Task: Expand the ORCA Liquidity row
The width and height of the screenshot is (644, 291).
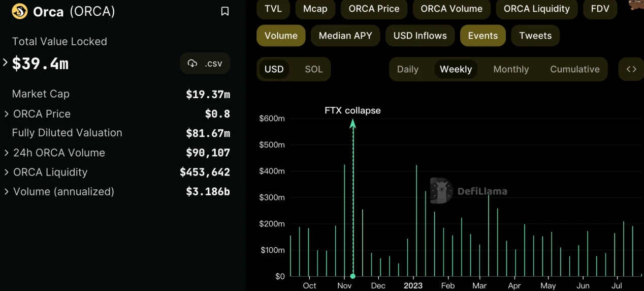Action: pos(7,172)
